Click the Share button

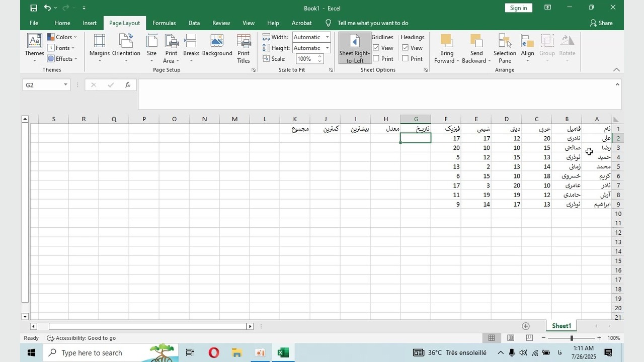click(x=601, y=23)
